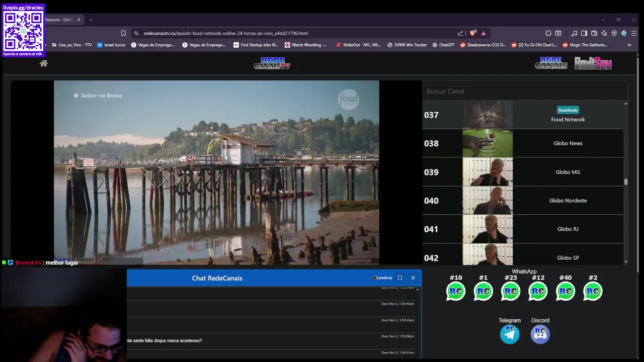Click the Buscar Canal search field
This screenshot has height=362, width=644.
pyautogui.click(x=525, y=91)
